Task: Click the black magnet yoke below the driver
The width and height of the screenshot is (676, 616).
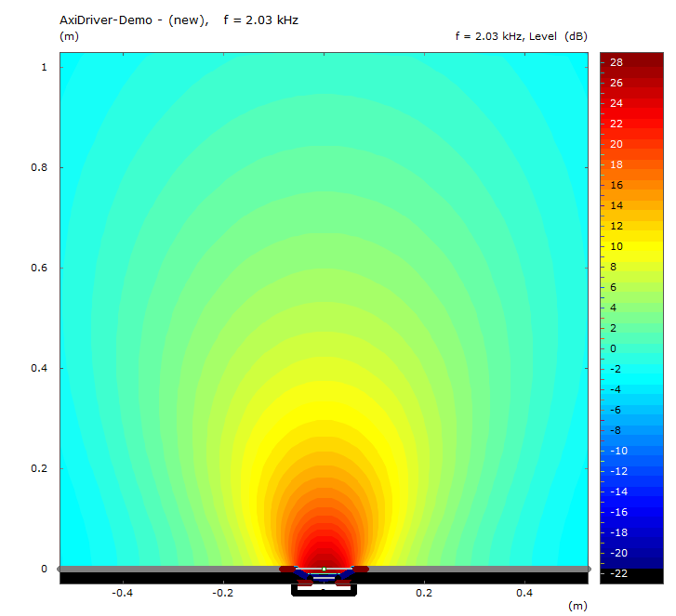Action: [x=324, y=592]
